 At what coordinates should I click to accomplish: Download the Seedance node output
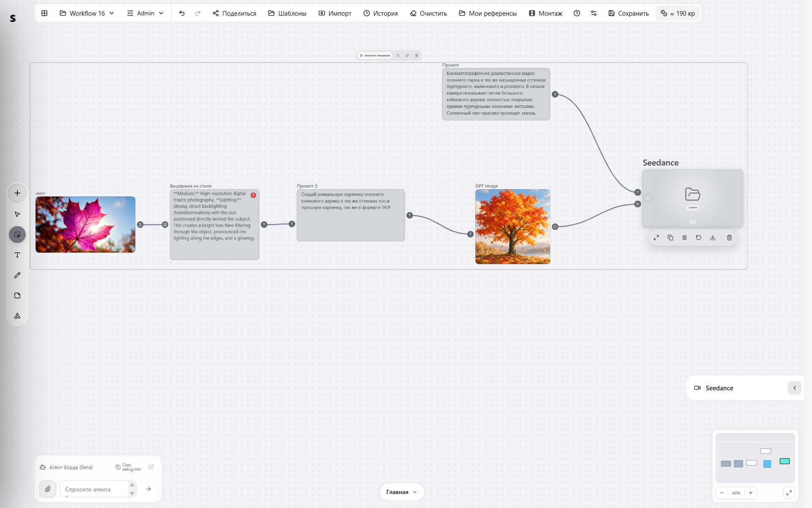click(713, 237)
